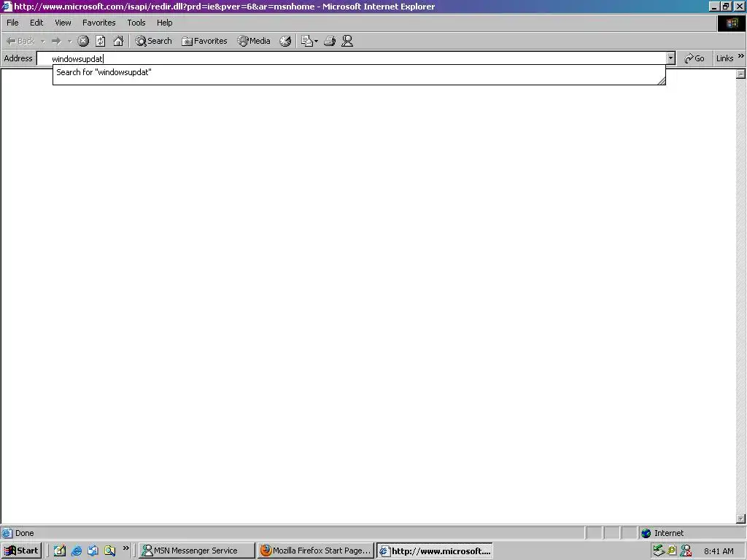The width and height of the screenshot is (747, 560).
Task: Click the middle system tray icon
Action: 672,551
